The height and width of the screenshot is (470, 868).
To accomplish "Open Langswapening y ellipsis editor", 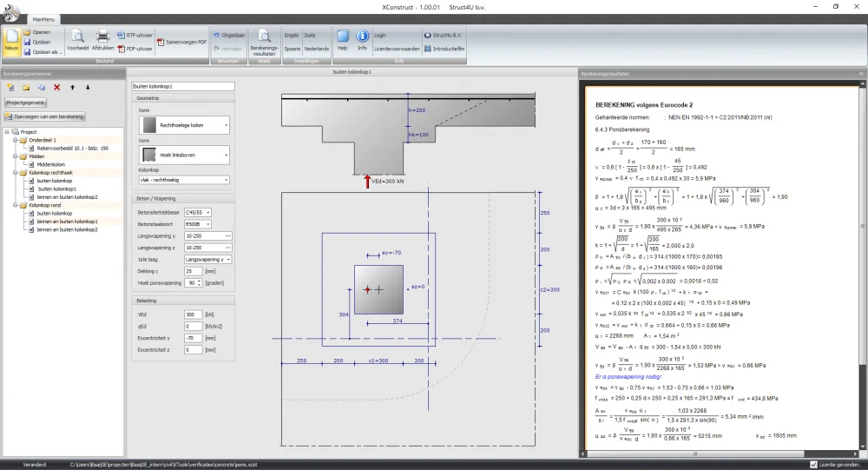I will pyautogui.click(x=227, y=236).
